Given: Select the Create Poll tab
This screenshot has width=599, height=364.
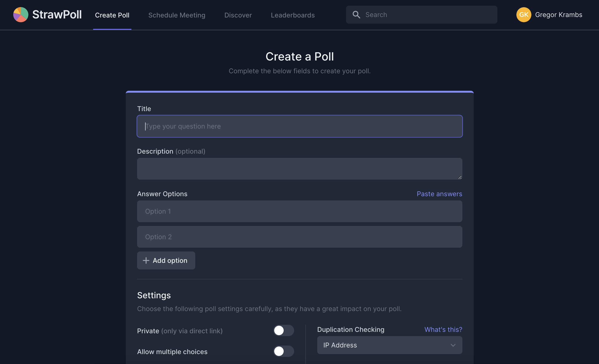Looking at the screenshot, I should click(x=112, y=15).
